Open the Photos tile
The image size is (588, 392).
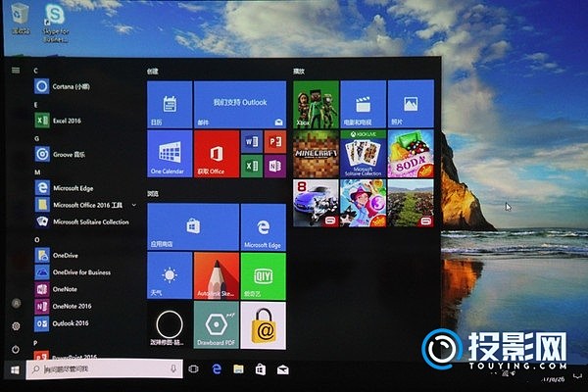[411, 104]
